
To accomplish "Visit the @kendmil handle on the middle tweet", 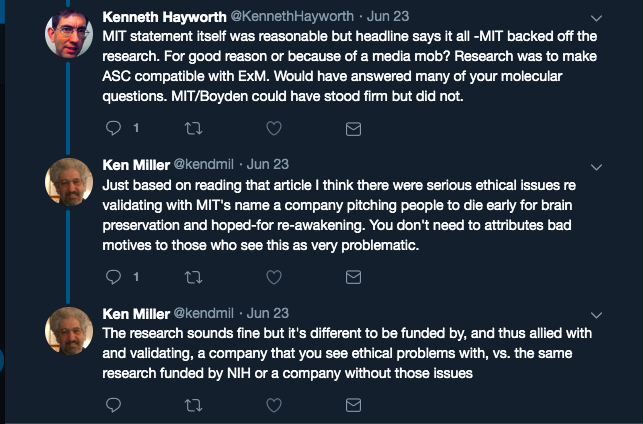I will (204, 164).
